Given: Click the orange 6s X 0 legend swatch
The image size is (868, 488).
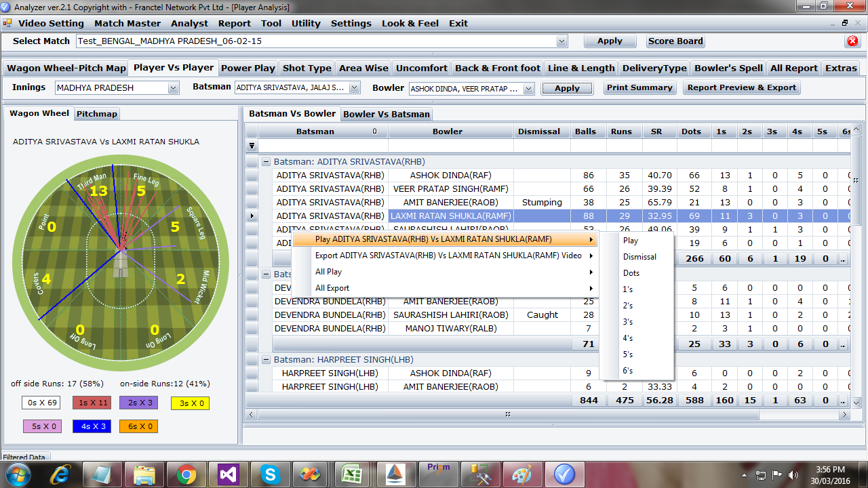Looking at the screenshot, I should [138, 426].
